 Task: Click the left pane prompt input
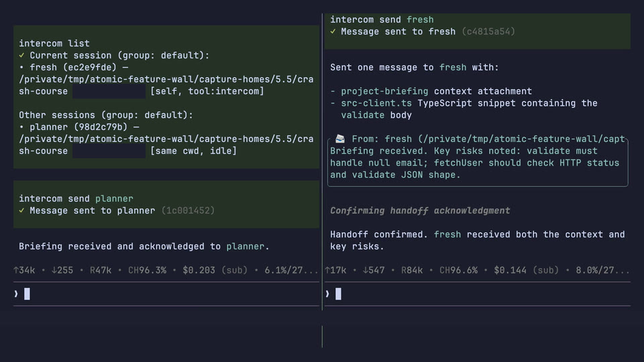166,294
